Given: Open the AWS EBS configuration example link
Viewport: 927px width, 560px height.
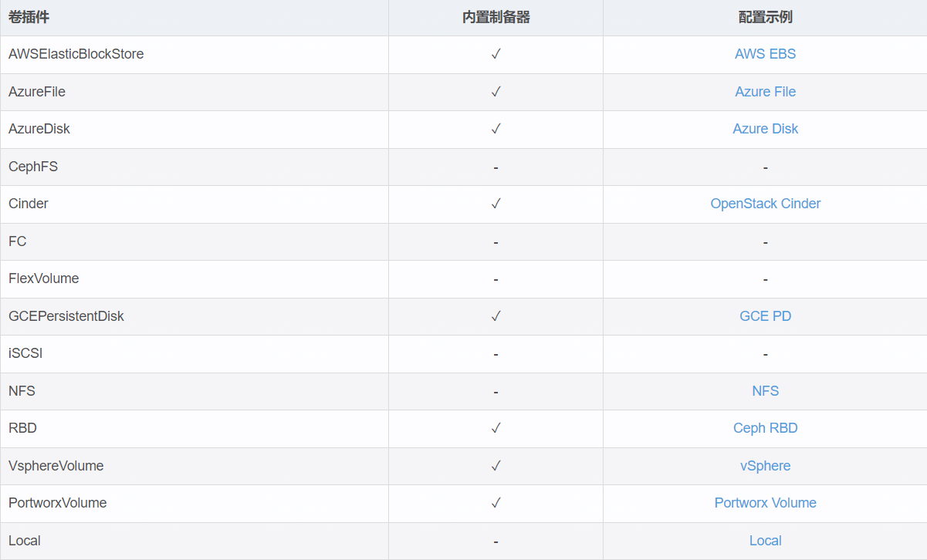Looking at the screenshot, I should coord(765,54).
